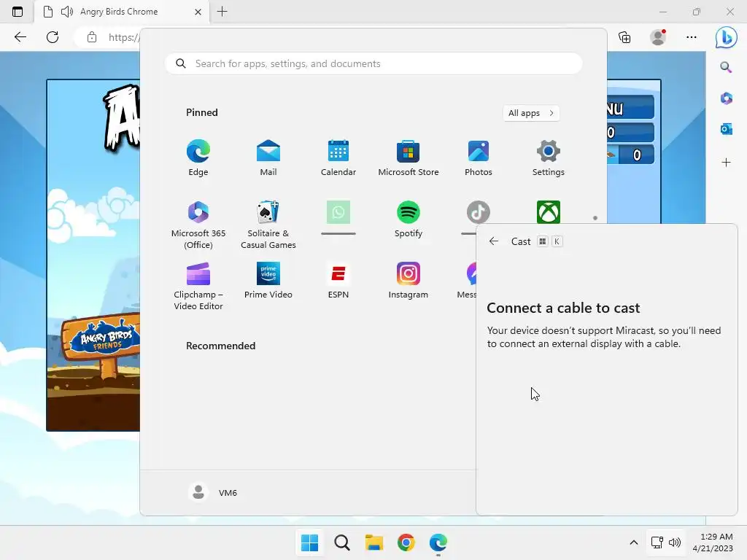Image resolution: width=747 pixels, height=560 pixels.
Task: Open the TikTok pinned icon
Action: pos(479,212)
